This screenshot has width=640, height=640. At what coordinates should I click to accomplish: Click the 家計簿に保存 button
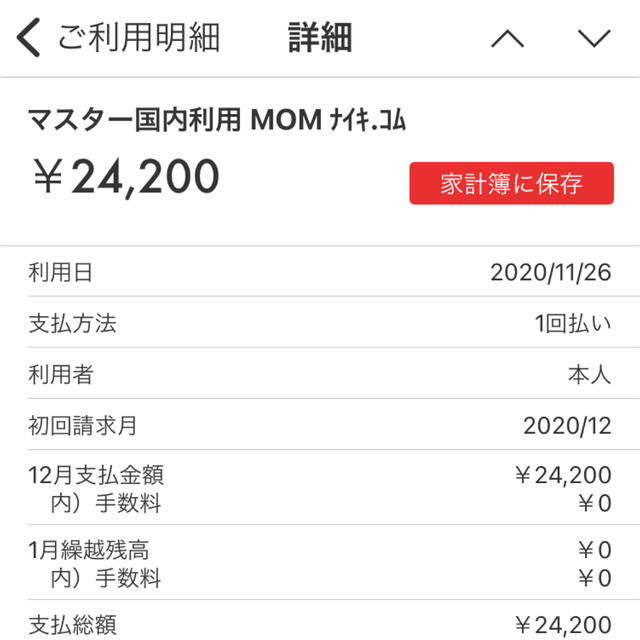click(511, 183)
